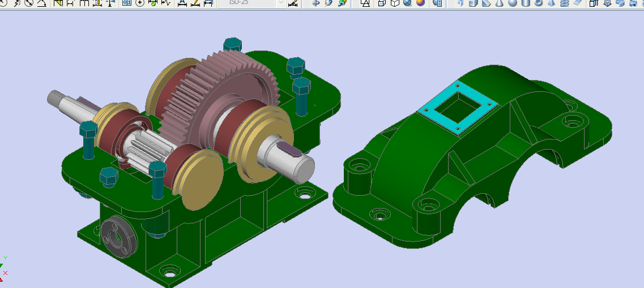Choose the Continue dimension tool

(84, 2)
